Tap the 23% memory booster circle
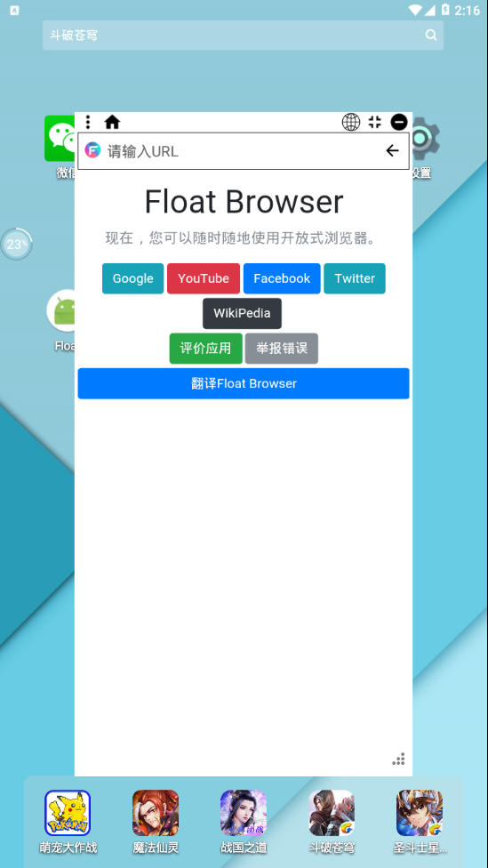The height and width of the screenshot is (868, 488). 17,244
